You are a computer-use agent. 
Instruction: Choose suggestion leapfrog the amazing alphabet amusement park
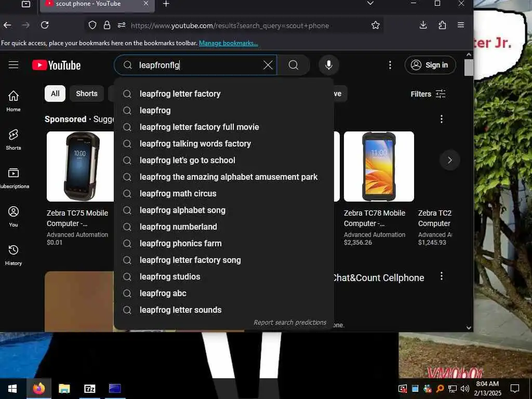pos(224,177)
